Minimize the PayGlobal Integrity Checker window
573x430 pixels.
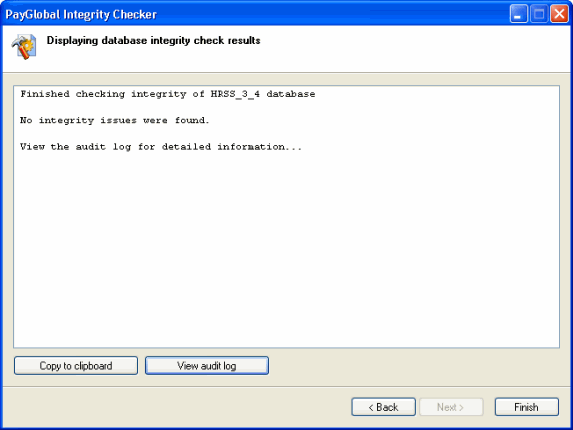pos(518,14)
